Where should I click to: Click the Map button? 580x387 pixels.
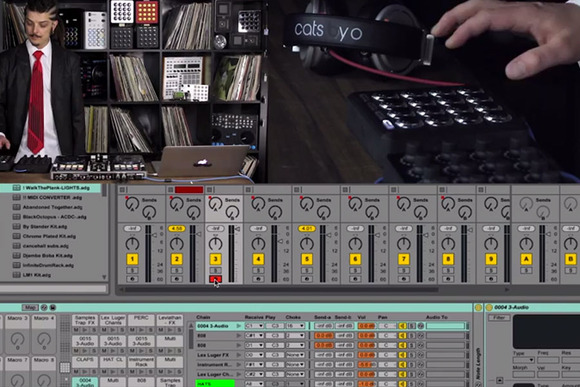30,307
